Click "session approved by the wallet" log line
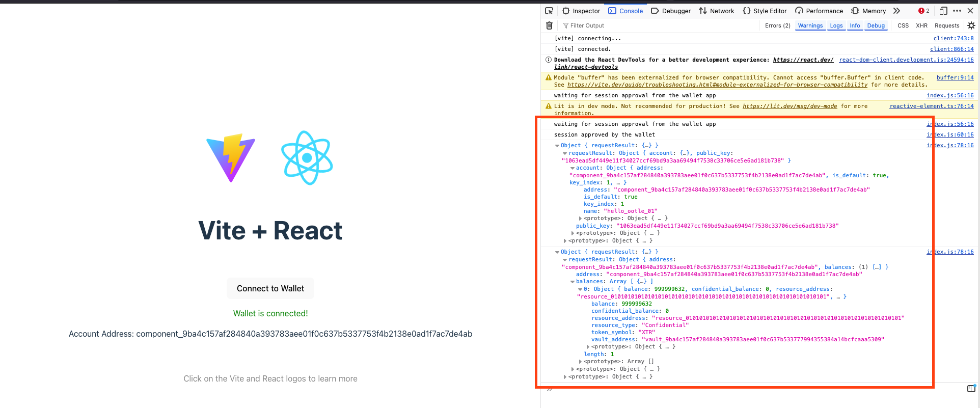The image size is (980, 408). click(x=605, y=135)
